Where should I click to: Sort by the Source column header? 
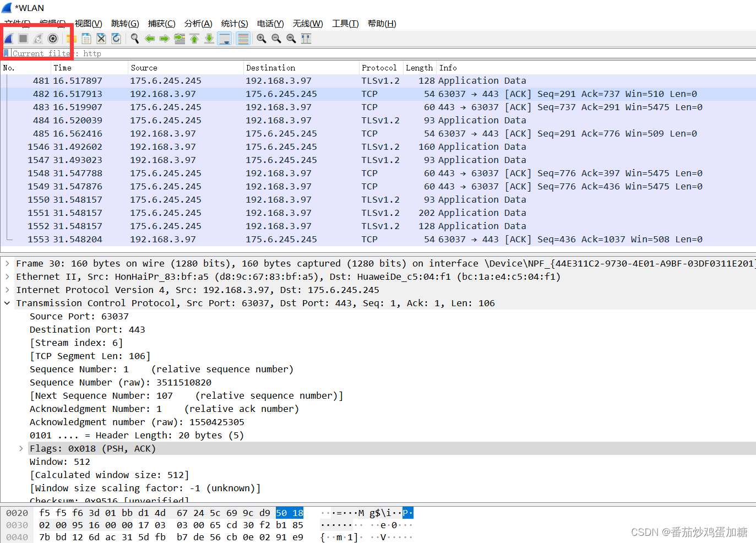click(186, 68)
